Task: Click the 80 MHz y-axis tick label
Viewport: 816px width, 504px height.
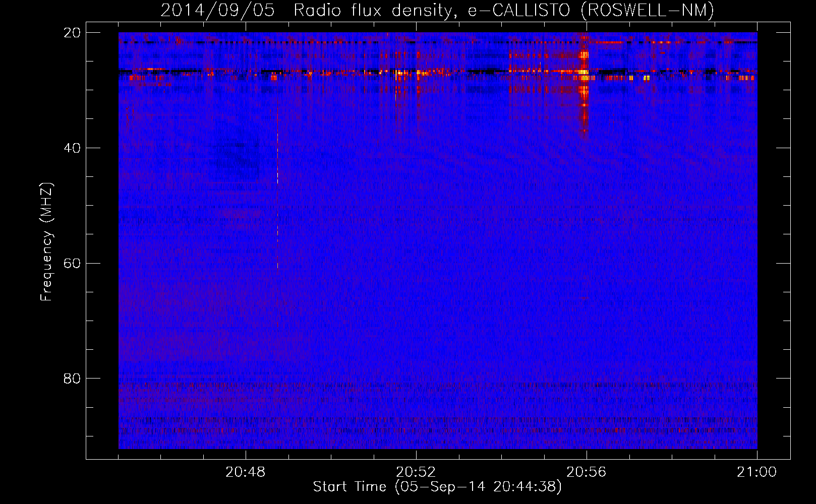Action: click(72, 379)
